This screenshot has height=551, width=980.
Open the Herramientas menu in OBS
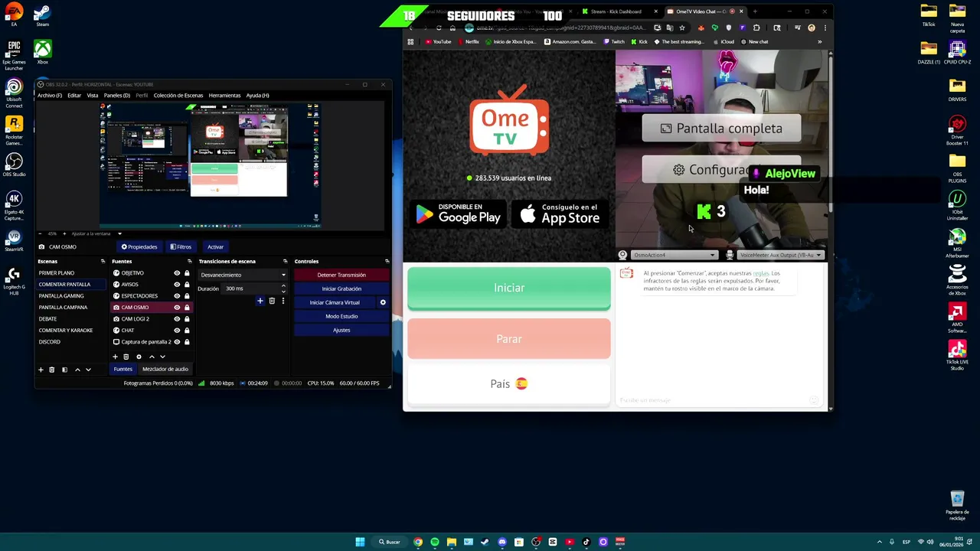pos(224,96)
